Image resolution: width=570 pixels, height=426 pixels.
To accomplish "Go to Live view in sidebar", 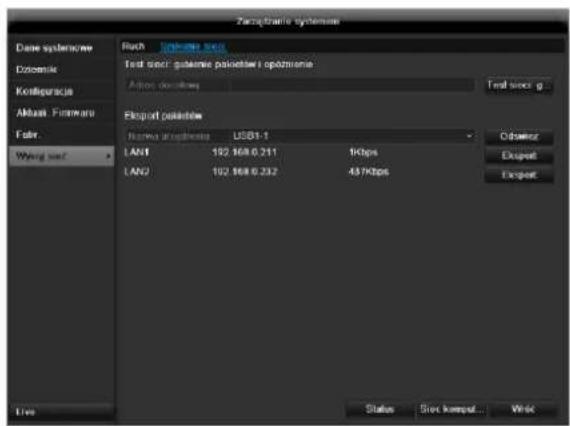I will coord(61,412).
